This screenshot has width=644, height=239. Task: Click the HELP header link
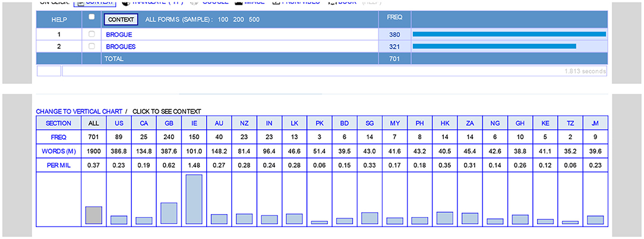[59, 20]
